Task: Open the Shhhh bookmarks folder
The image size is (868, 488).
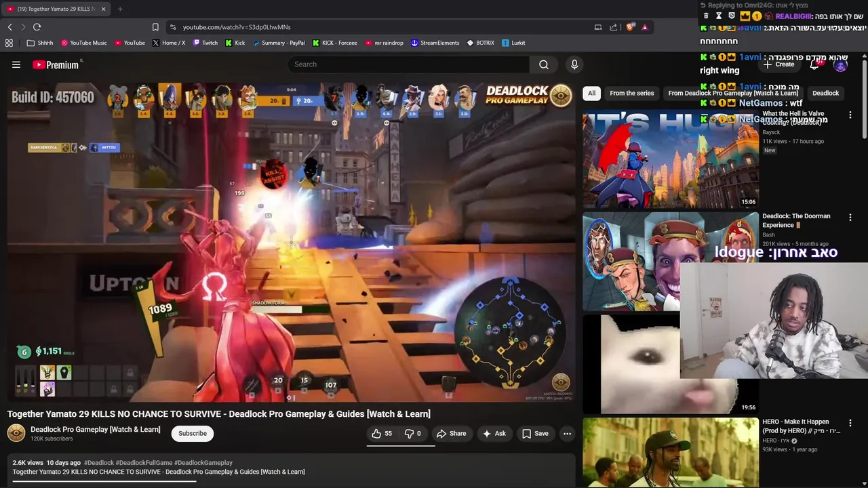Action: tap(40, 43)
